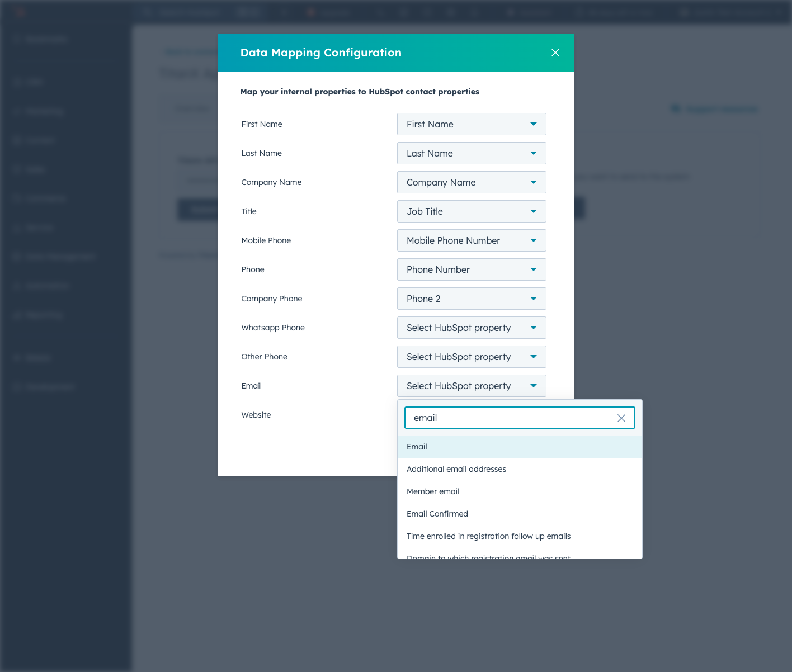The height and width of the screenshot is (672, 792).
Task: Click the "Data Mapping Configuration" title text
Action: [x=321, y=53]
